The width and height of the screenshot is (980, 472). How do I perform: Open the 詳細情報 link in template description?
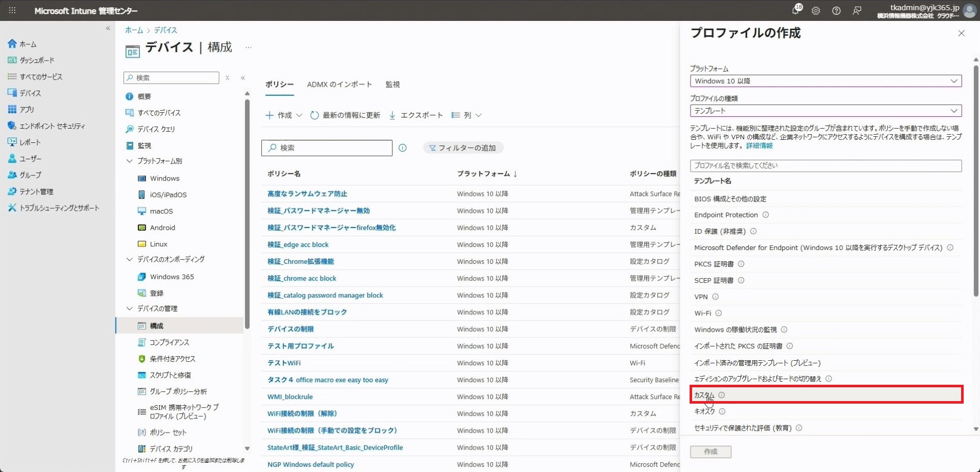(759, 146)
